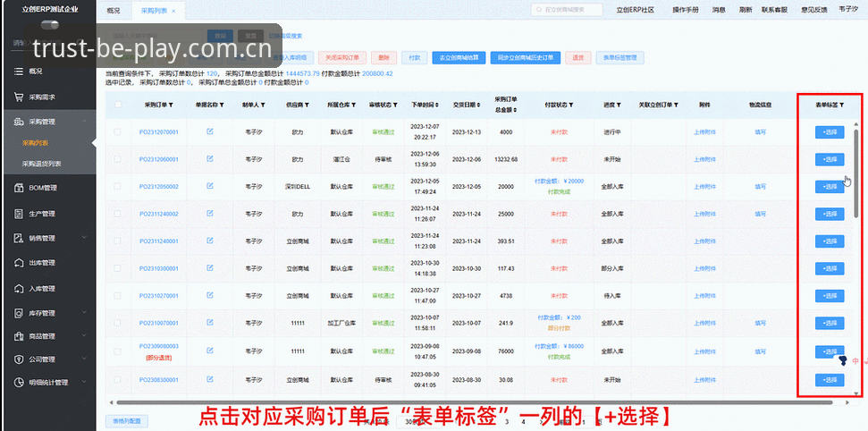Click the 库存管理 sidebar icon
Screen dimensions: 868x431
point(19,314)
